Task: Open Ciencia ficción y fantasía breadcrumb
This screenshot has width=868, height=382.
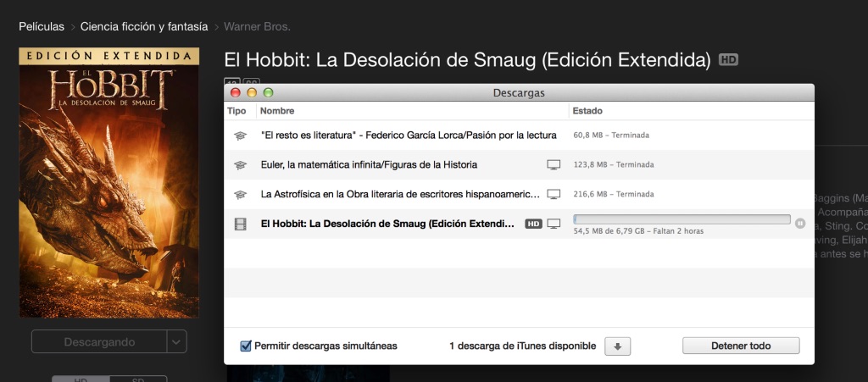Action: pos(144,26)
